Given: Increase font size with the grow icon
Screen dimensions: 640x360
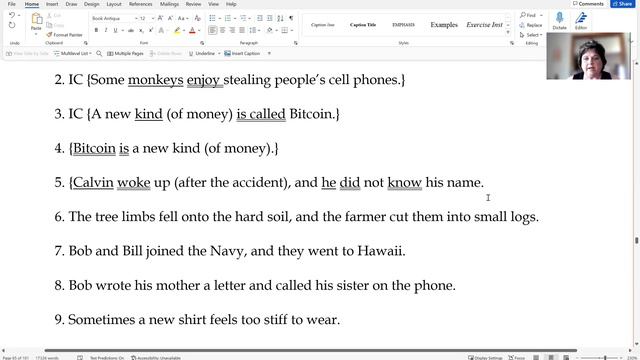Looking at the screenshot, I should point(160,18).
